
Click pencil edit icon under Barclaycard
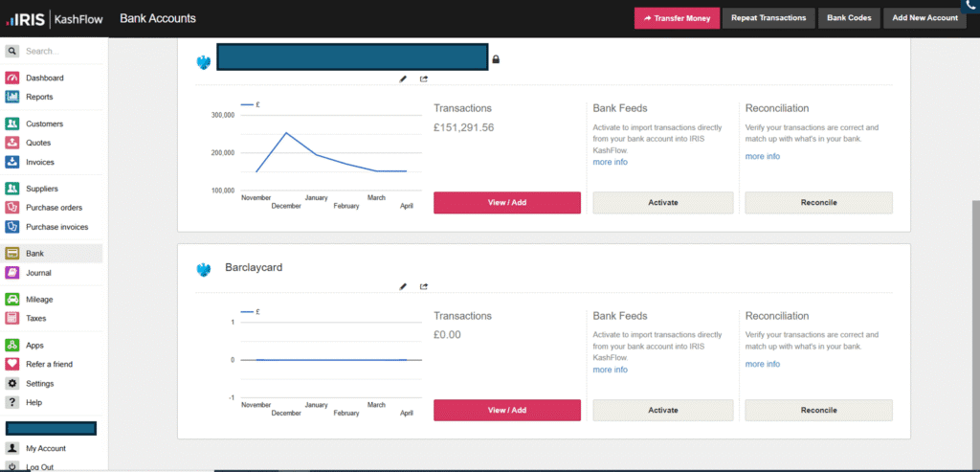click(403, 286)
